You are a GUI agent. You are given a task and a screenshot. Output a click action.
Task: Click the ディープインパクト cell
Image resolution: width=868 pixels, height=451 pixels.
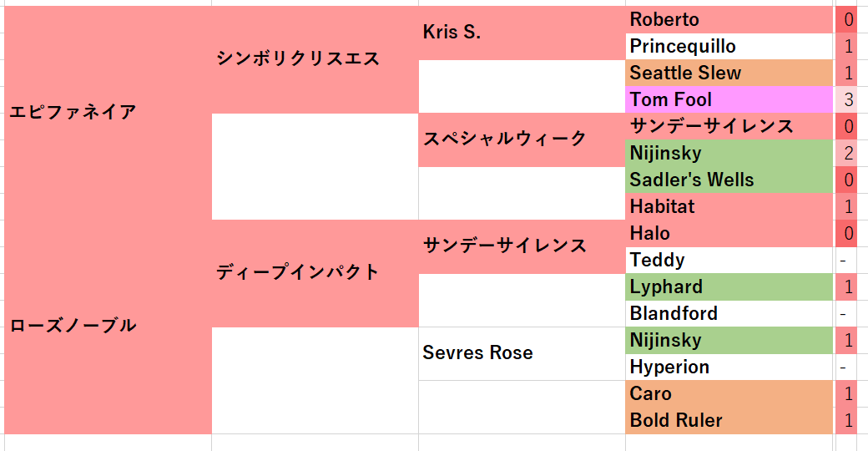(x=315, y=274)
